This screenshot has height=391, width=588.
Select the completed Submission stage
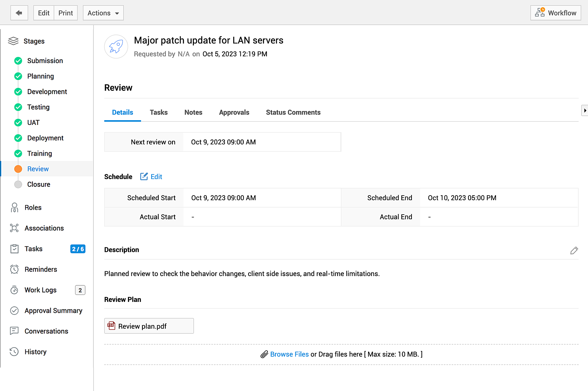point(45,61)
